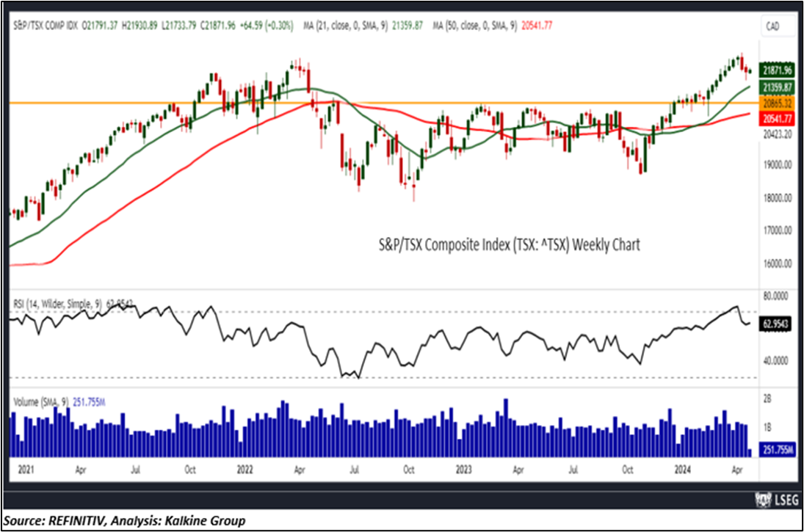804x532 pixels.
Task: Click the 21359.87 green MA price label
Action: pyautogui.click(x=777, y=87)
